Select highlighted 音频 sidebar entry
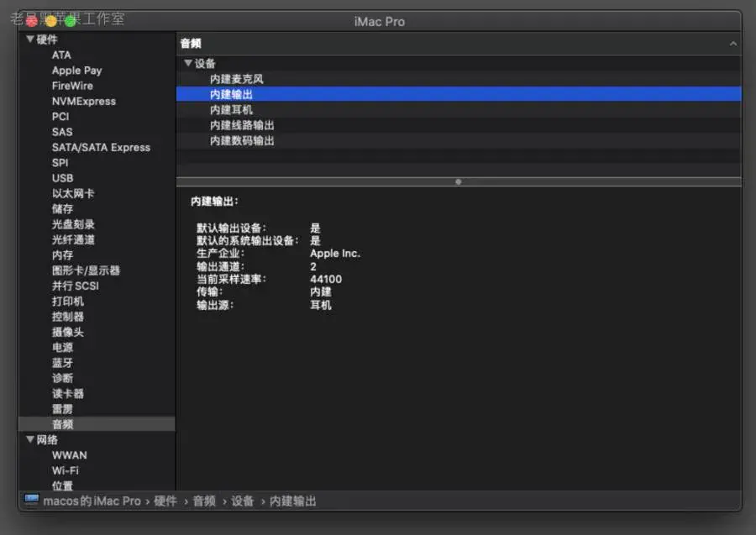 97,424
